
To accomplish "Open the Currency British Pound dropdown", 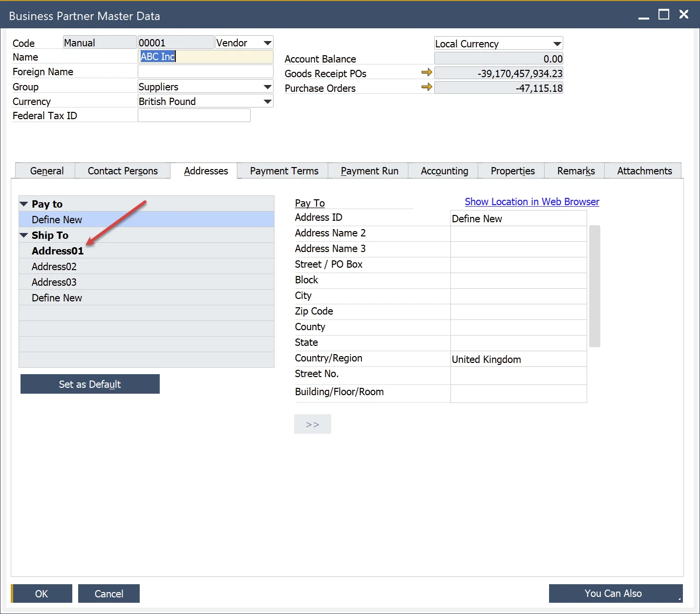I will 267,102.
